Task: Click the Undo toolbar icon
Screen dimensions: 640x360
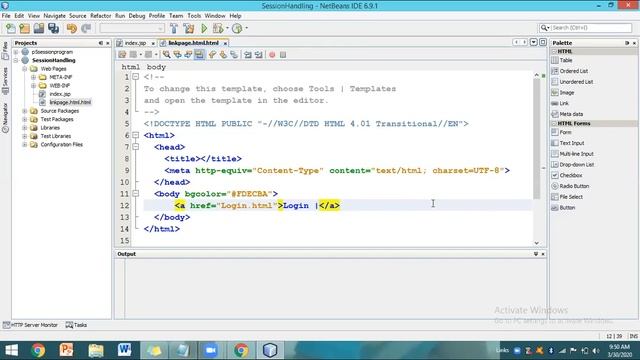Action: pyautogui.click(x=71, y=28)
